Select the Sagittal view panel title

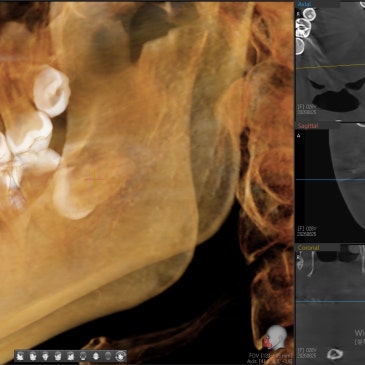pos(308,126)
